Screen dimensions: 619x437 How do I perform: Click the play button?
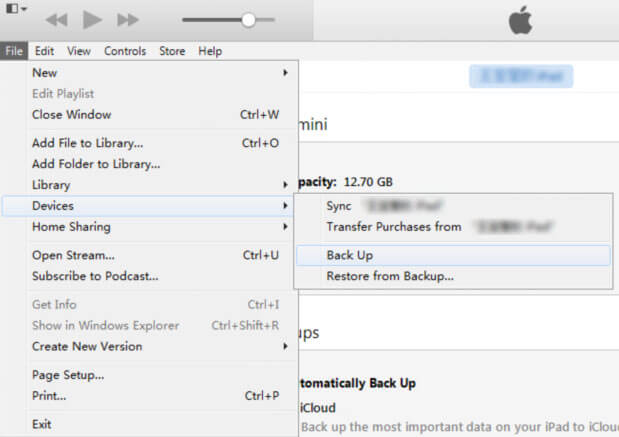[92, 20]
